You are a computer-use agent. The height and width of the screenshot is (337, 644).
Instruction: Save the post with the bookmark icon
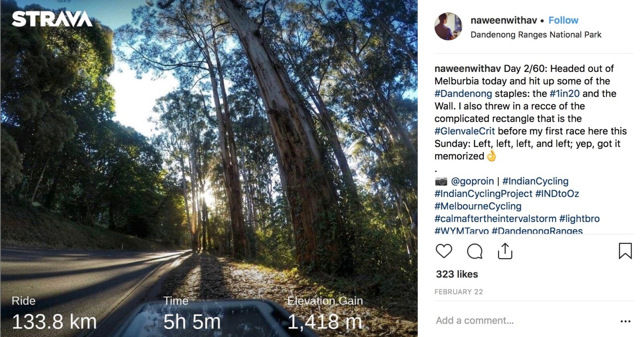(625, 251)
